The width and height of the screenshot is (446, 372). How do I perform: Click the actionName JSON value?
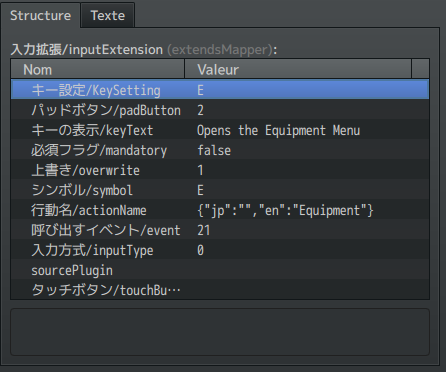[285, 210]
